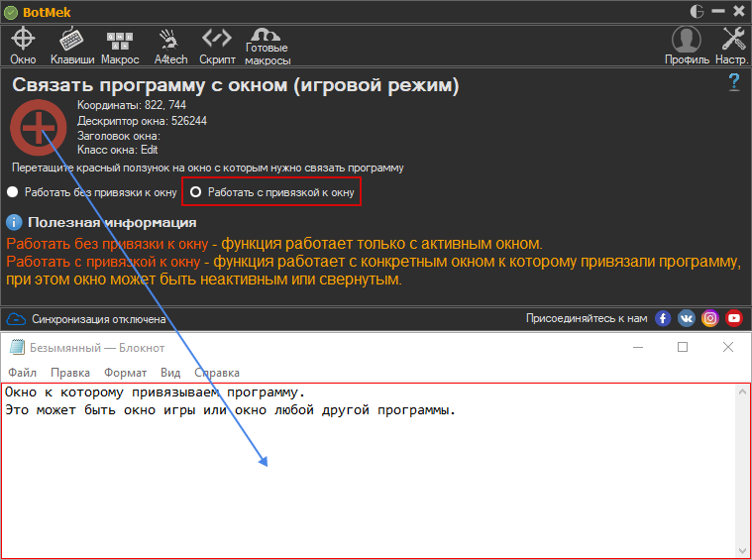Viewport: 752px width, 560px height.
Task: Open the Формат menu in Блокнот
Action: [126, 373]
